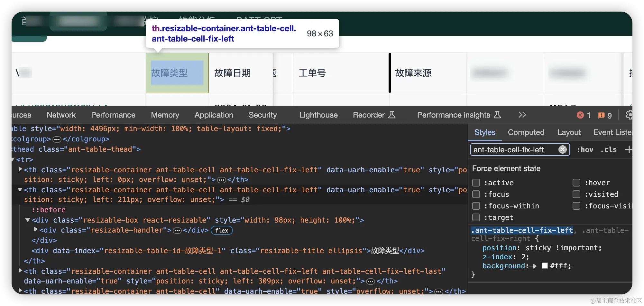Open the Recorder tab

(x=369, y=115)
